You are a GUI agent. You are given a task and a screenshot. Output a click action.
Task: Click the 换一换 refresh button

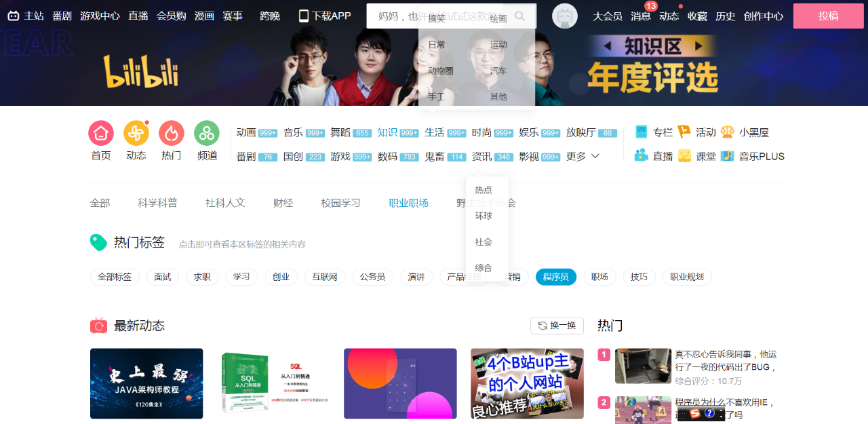click(x=557, y=326)
